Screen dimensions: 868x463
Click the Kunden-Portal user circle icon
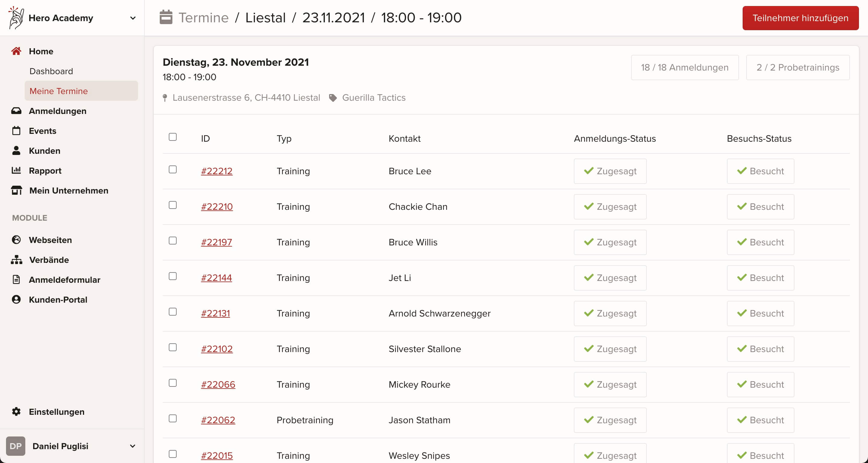(16, 300)
